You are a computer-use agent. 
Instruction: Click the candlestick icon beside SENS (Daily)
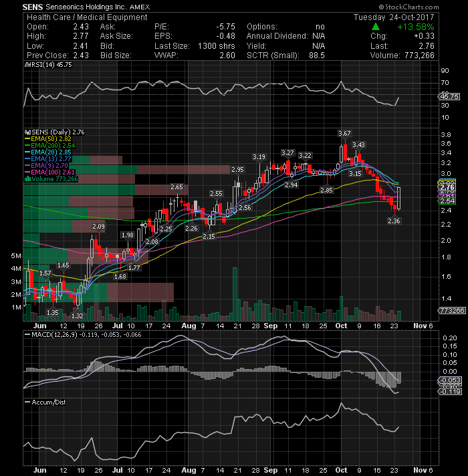click(x=27, y=132)
